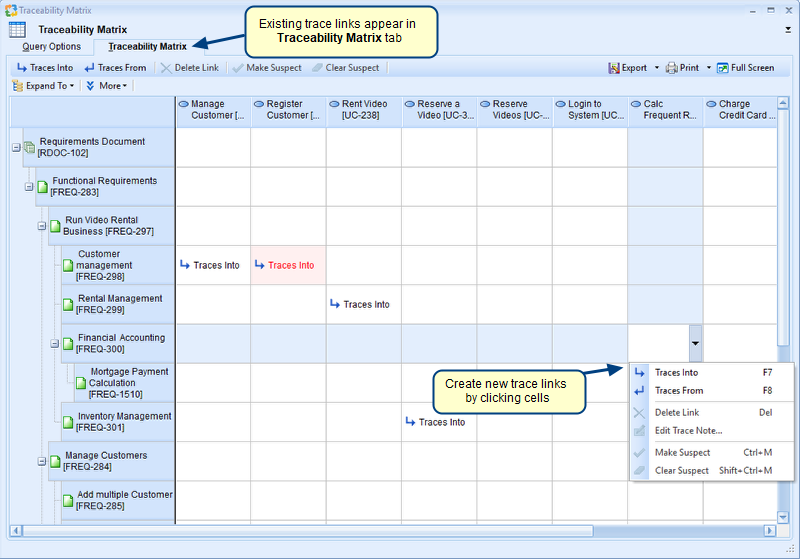Open the cell dropdown arrow in Financial Accounting row

coord(695,343)
